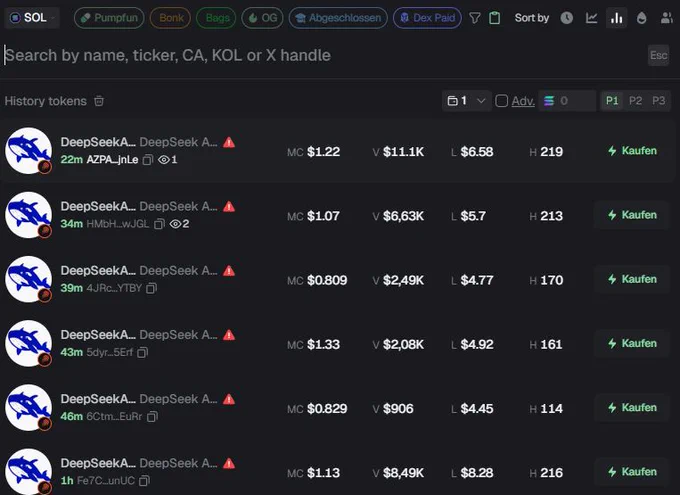Screen dimensions: 680x495
Task: Click the address text 4JRc...YTBY
Action: pos(114,288)
